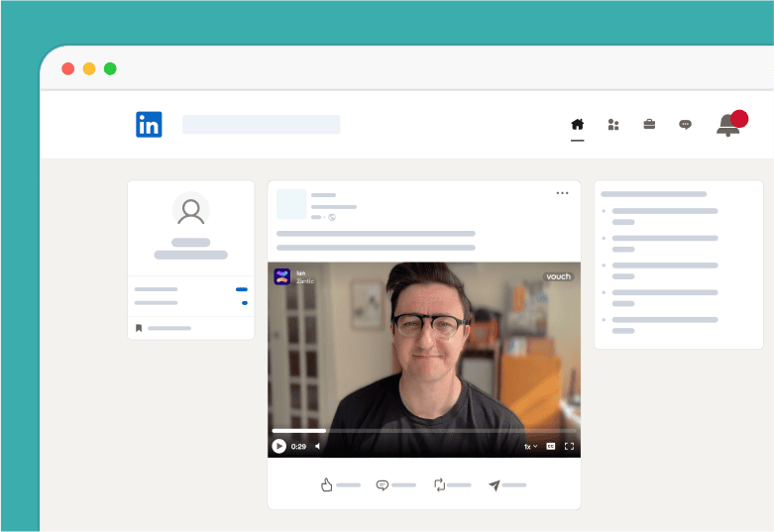Comment on the post via speech icon

tap(383, 485)
